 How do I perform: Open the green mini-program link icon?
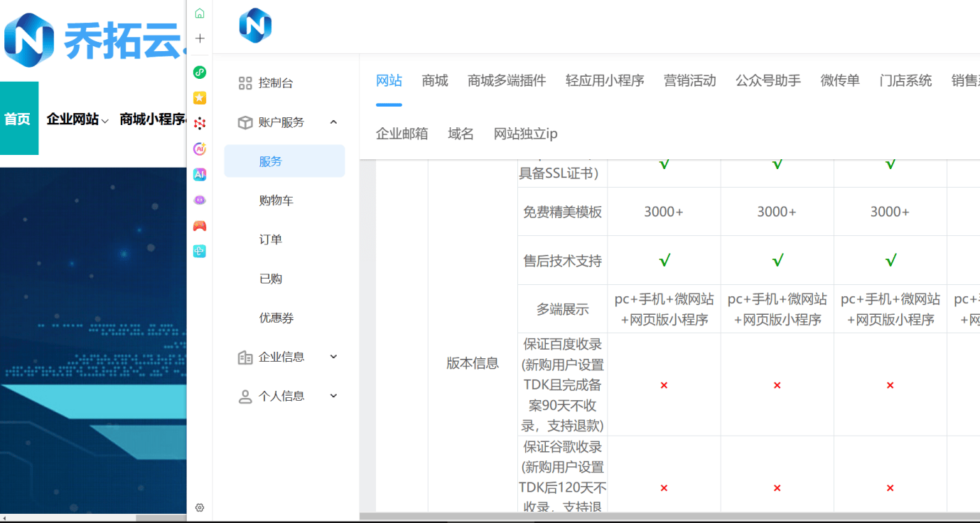(200, 72)
